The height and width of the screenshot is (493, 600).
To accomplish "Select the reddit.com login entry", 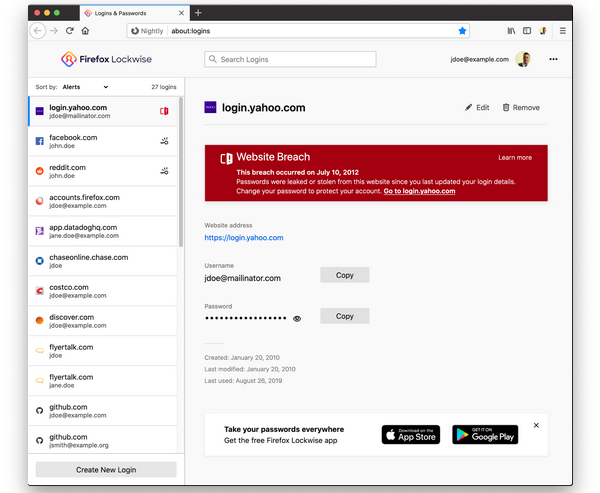I will [x=103, y=171].
